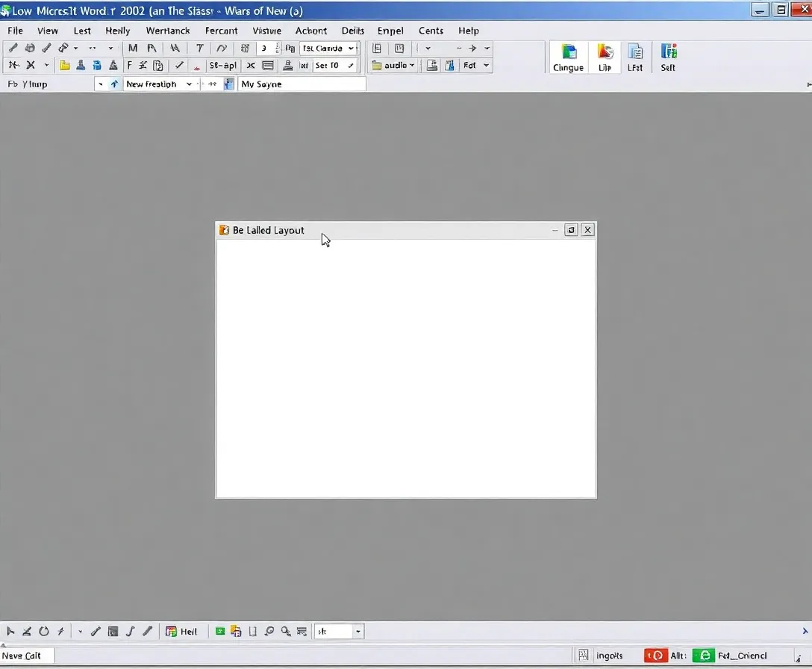This screenshot has width=812, height=669.
Task: Click the Cingue toolbar button
Action: click(568, 57)
